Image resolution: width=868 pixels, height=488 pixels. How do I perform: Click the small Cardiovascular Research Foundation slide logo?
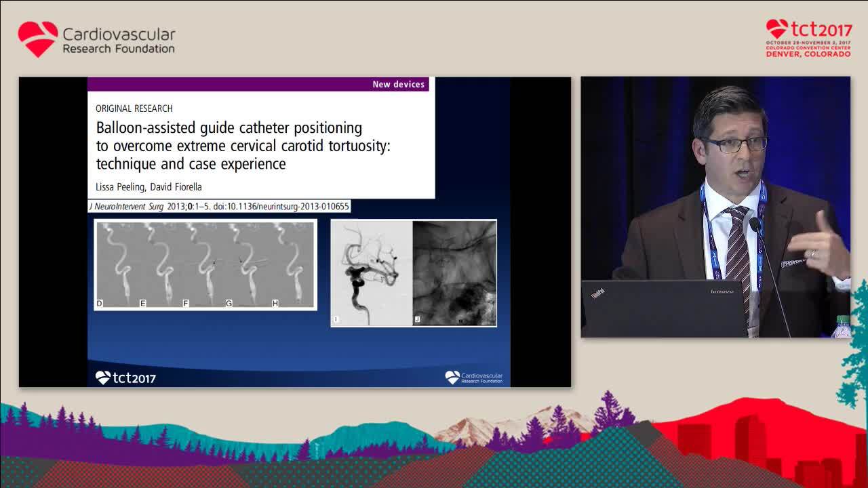473,378
